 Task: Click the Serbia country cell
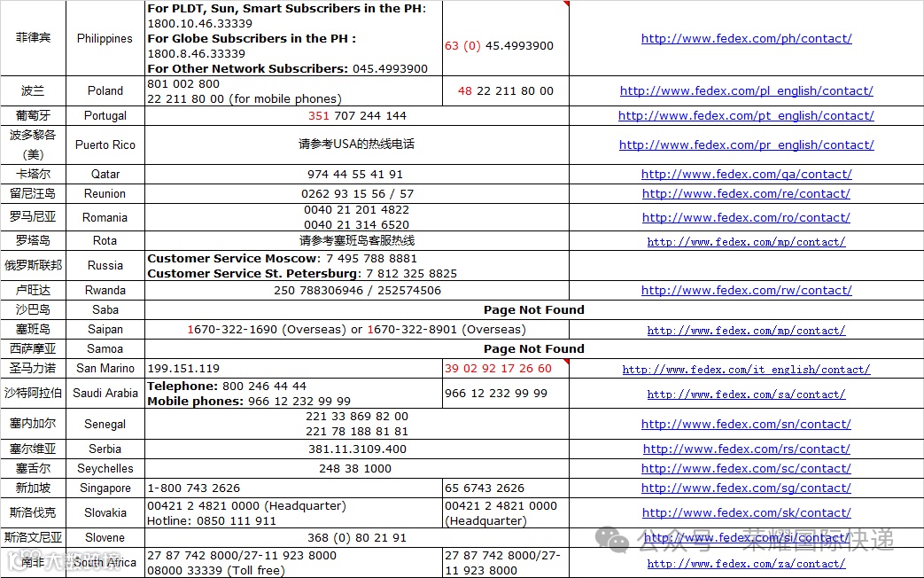point(105,449)
